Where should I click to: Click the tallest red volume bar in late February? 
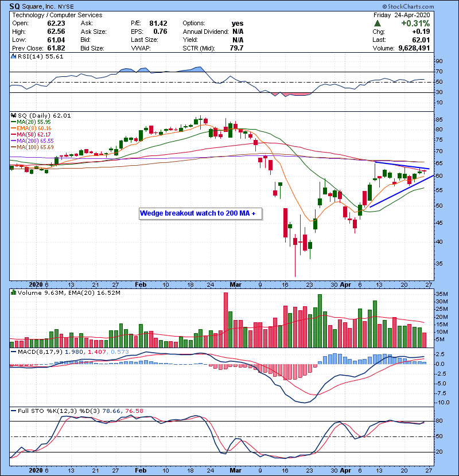pyautogui.click(x=225, y=320)
